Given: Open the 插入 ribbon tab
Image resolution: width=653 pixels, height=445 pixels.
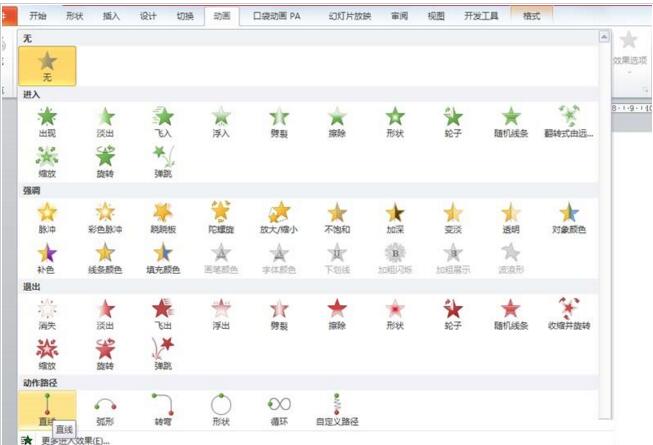Looking at the screenshot, I should pos(111,16).
